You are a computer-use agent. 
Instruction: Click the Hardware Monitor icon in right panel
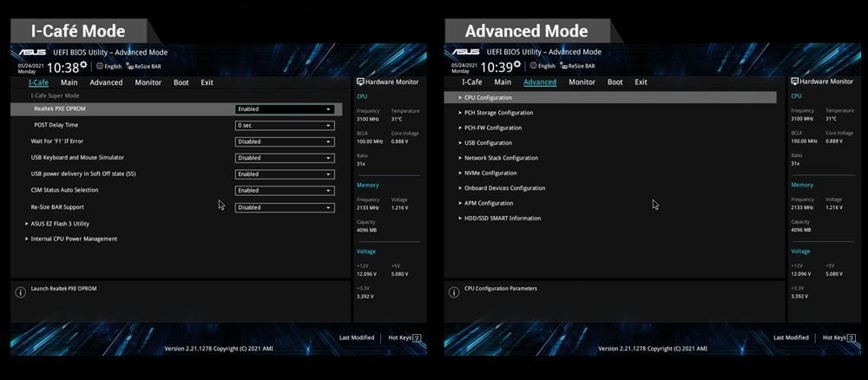tap(795, 82)
